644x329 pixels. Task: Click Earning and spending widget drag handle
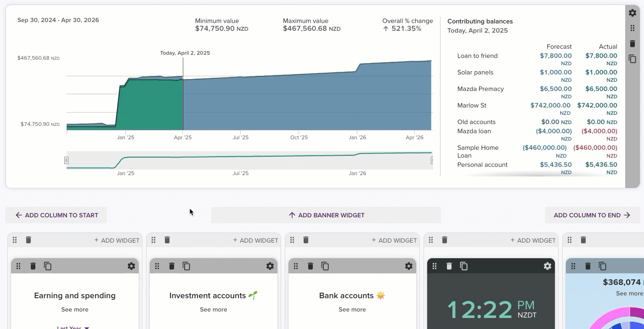click(18, 266)
